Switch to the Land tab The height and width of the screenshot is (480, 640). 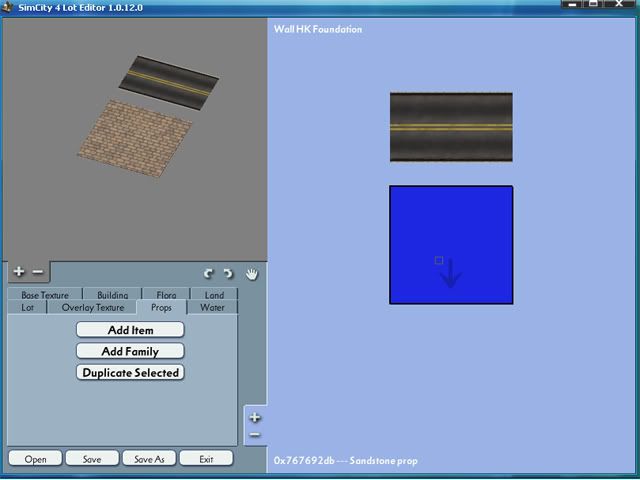(214, 294)
